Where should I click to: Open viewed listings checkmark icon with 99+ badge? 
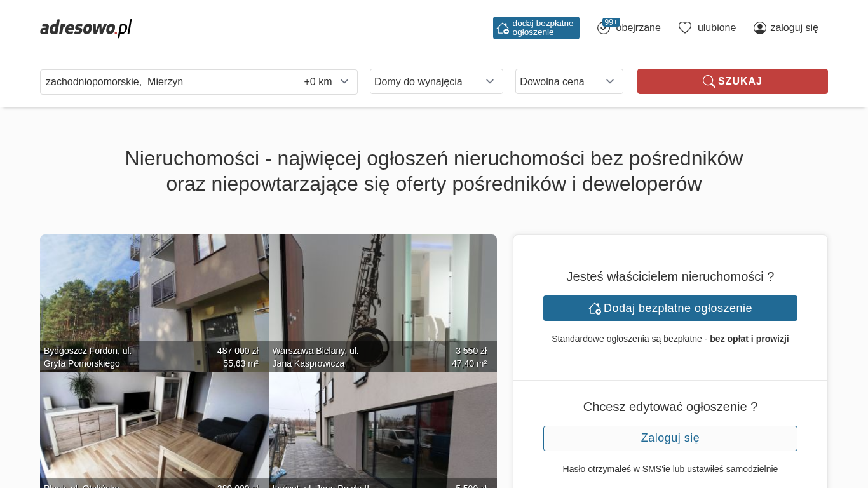[x=604, y=27]
